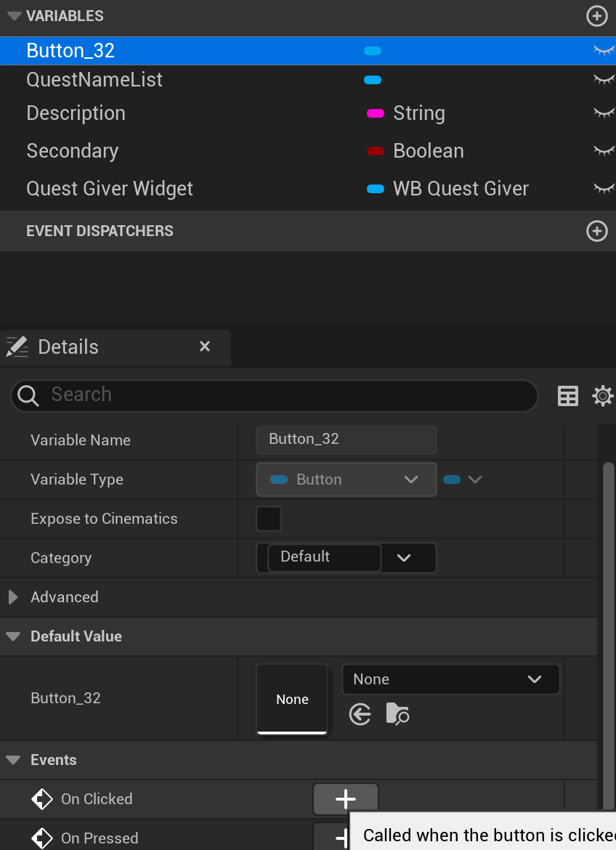Toggle Button_32 variable visibility eye
The image size is (616, 850).
click(x=604, y=51)
